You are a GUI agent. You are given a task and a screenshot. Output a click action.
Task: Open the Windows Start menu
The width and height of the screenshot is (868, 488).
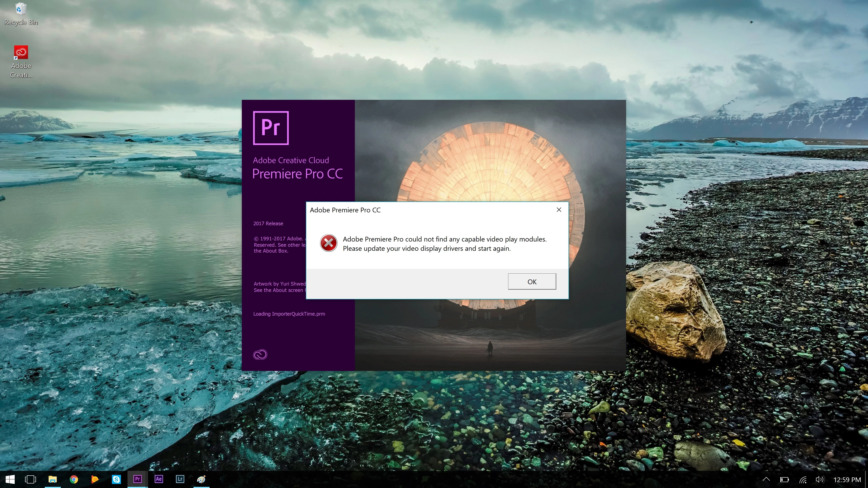click(10, 479)
